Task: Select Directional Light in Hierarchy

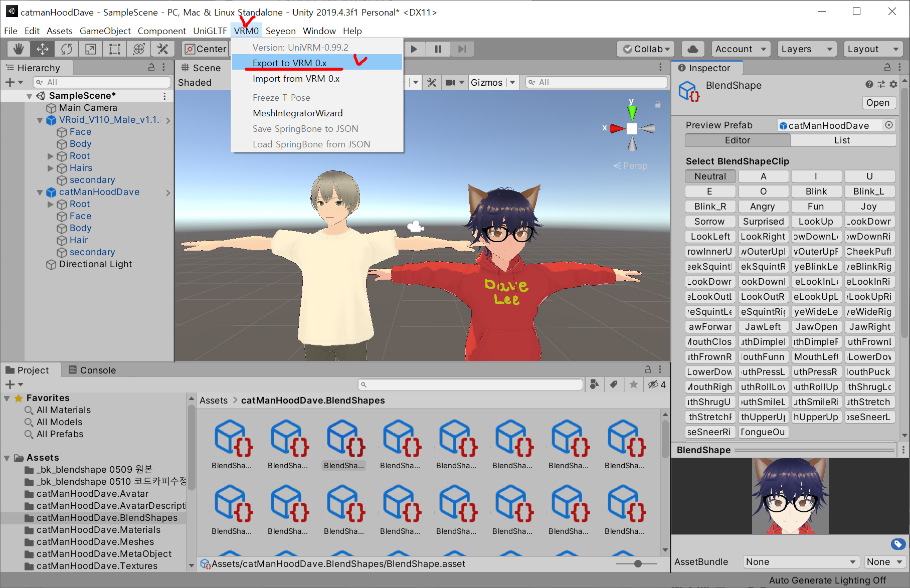Action: point(95,264)
